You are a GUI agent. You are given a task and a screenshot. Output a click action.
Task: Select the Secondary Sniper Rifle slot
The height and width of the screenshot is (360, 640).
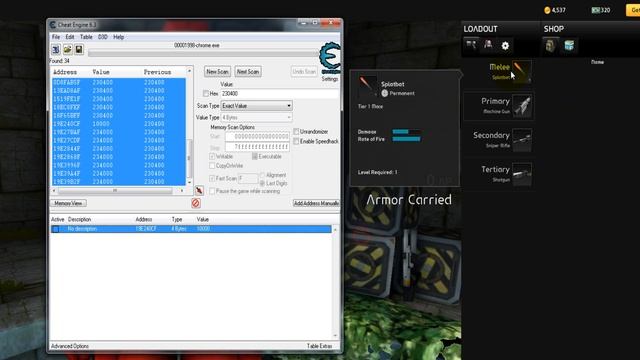(499, 140)
